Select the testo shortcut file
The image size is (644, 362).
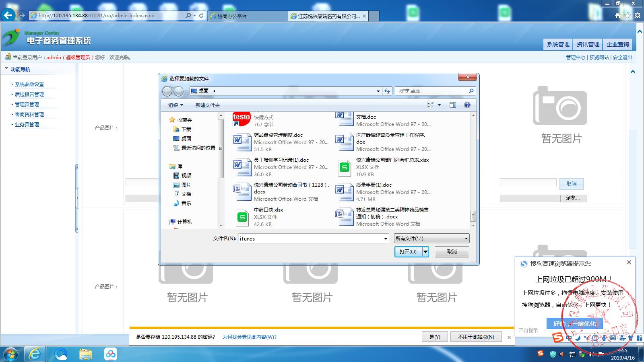(x=242, y=119)
